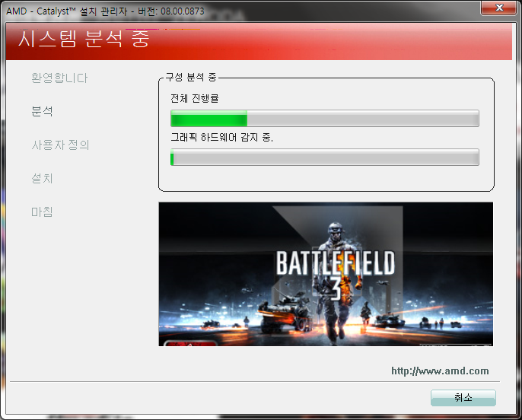Click the 취소 cancel button

[463, 397]
